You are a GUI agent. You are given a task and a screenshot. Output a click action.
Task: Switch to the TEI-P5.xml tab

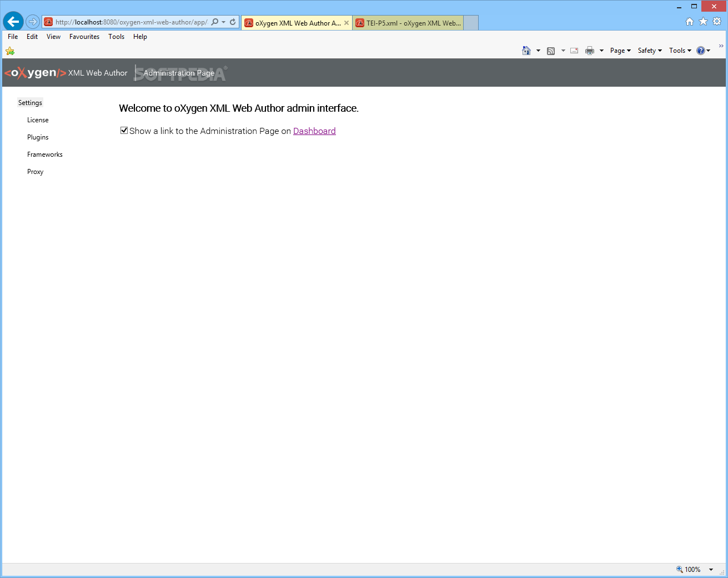point(408,23)
